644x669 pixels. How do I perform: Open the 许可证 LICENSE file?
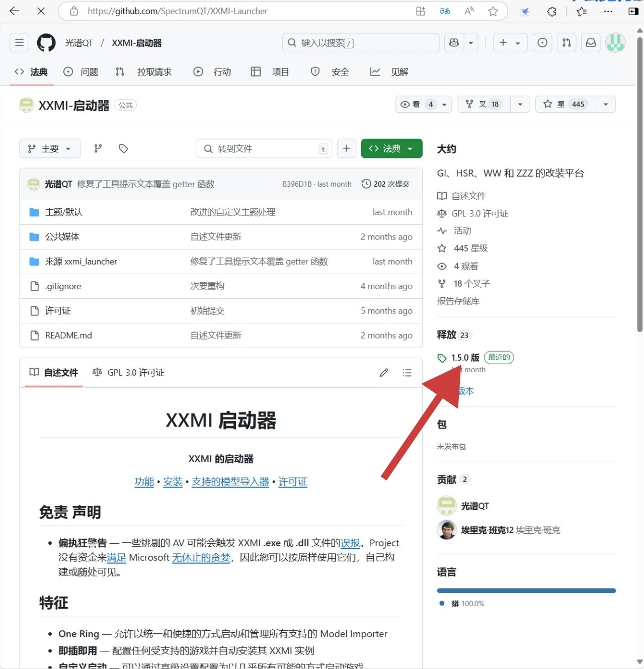(x=58, y=311)
